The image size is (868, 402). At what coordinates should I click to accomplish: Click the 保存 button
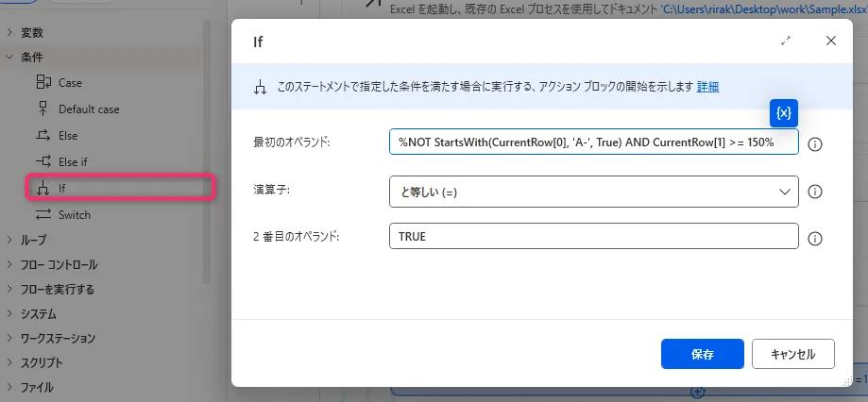[703, 355]
